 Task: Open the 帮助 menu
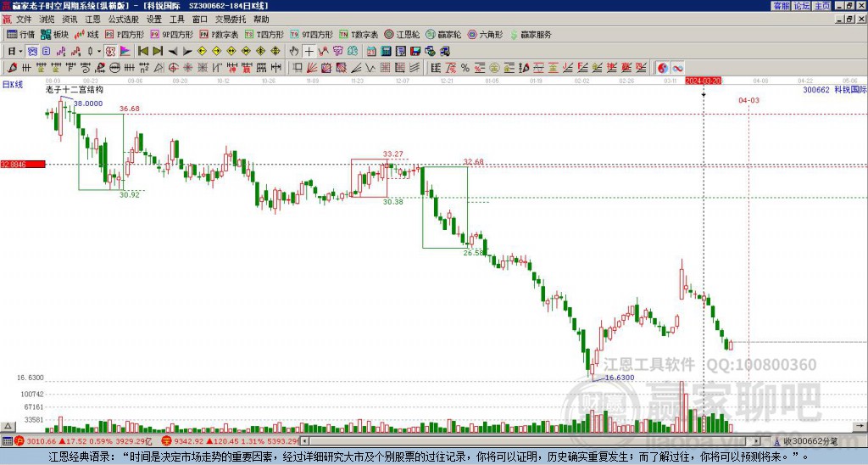(261, 20)
